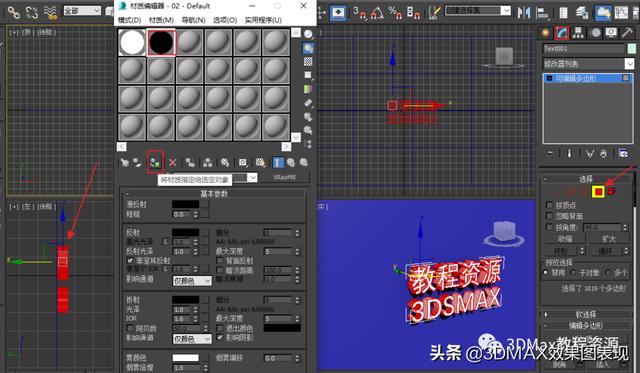Open the refraction 影响通道 dropdown
The height and width of the screenshot is (373, 640).
tap(192, 339)
